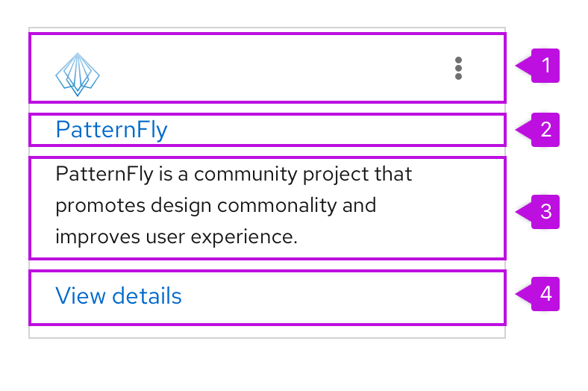Click the first word 'PatternFly' in the description
588x391 pixels.
tap(104, 175)
